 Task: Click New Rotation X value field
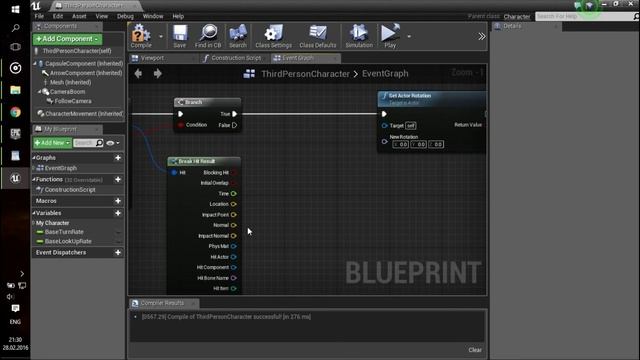(x=401, y=144)
